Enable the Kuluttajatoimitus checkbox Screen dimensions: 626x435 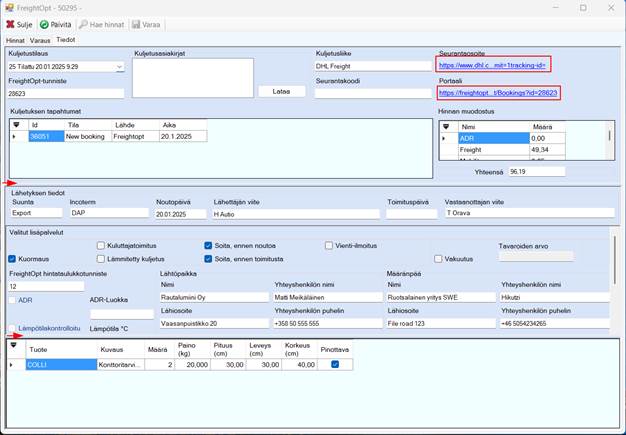coord(101,245)
